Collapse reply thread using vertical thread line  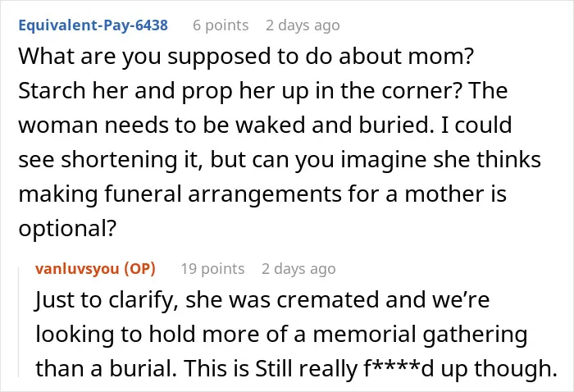tap(19, 322)
